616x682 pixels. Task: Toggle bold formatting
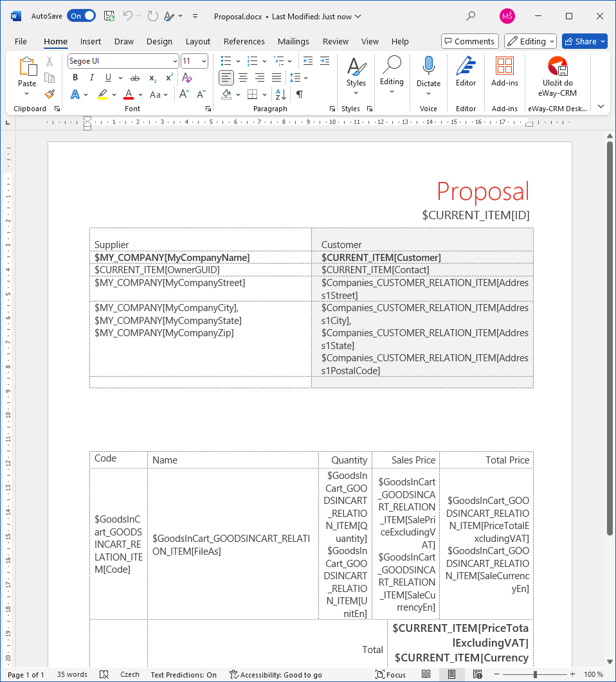tap(75, 77)
